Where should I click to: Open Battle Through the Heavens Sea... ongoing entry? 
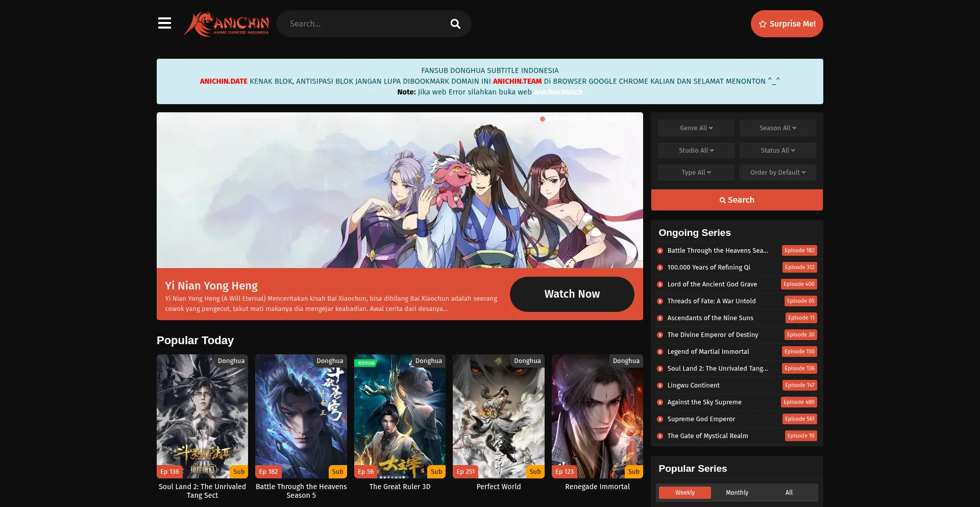point(718,251)
